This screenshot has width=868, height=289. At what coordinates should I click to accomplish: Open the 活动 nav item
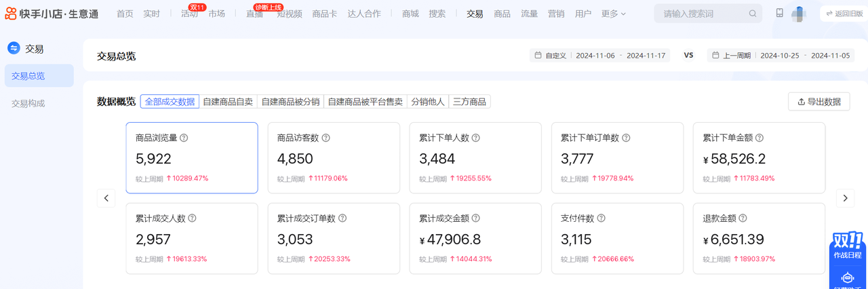click(x=189, y=14)
